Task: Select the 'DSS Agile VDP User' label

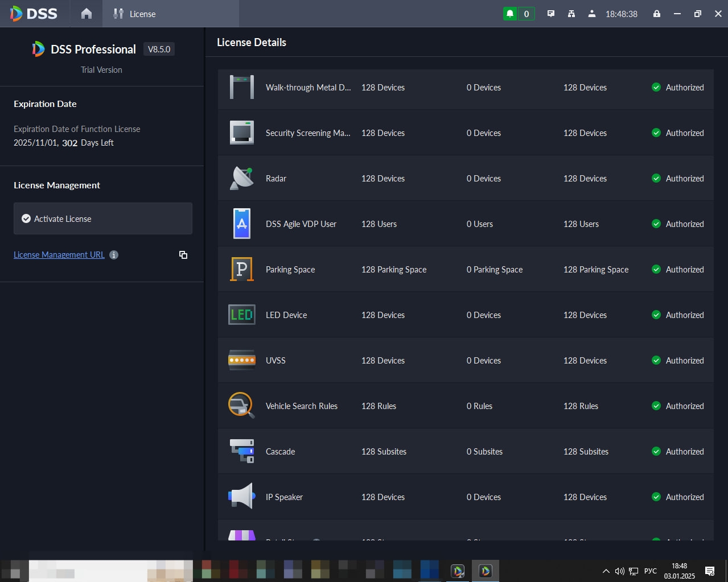Action: click(x=301, y=224)
